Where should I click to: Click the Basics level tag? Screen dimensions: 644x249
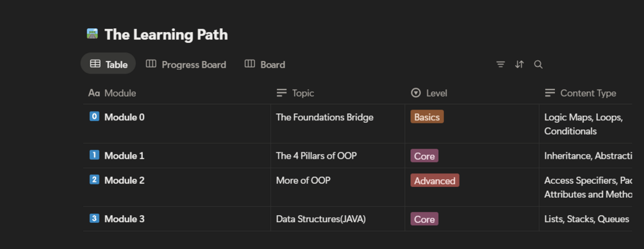point(427,117)
